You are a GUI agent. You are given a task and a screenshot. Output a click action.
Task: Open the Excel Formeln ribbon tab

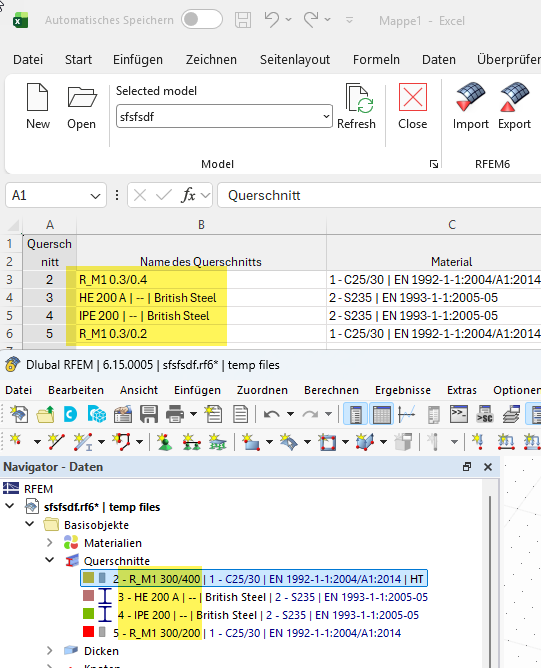pyautogui.click(x=376, y=59)
